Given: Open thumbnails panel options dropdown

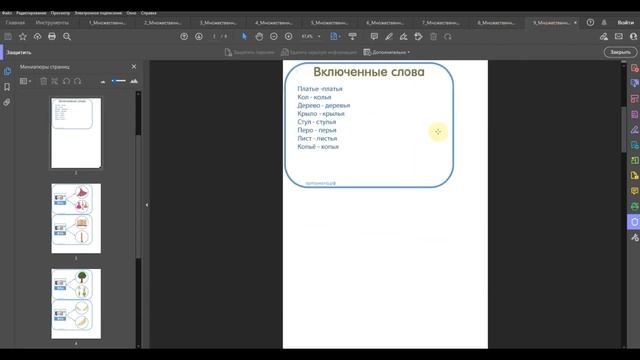Looking at the screenshot, I should (26, 81).
